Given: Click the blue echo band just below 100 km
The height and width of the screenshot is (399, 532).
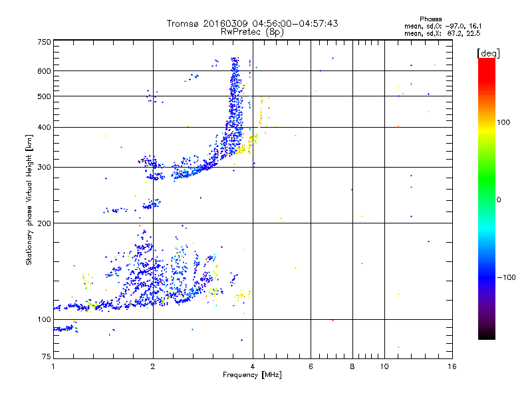Looking at the screenshot, I should point(65,329).
